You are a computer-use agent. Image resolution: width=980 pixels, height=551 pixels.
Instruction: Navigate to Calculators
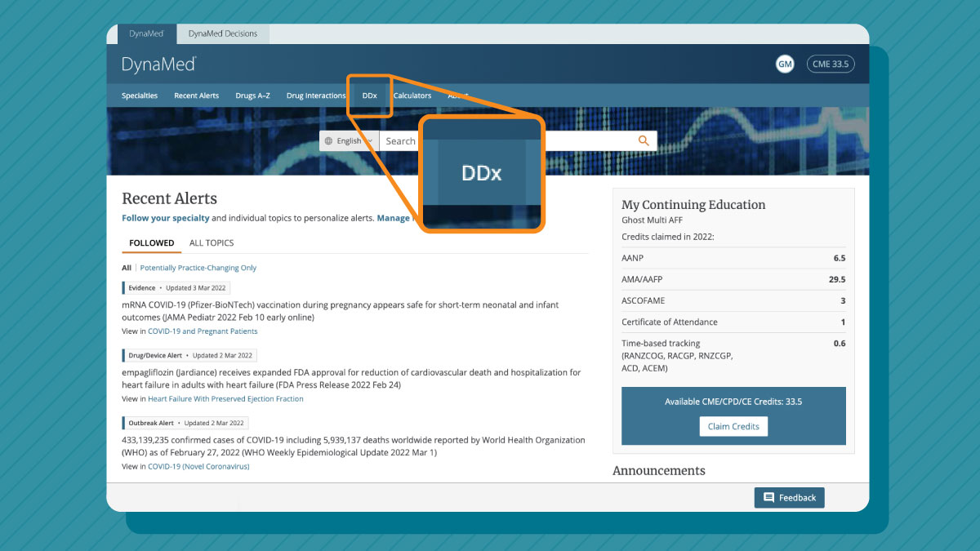point(412,96)
